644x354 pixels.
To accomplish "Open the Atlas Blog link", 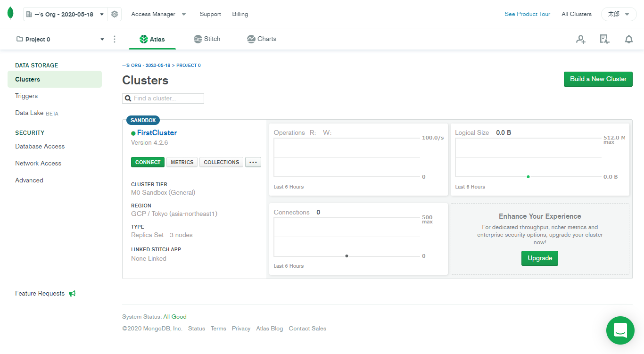I will [270, 329].
